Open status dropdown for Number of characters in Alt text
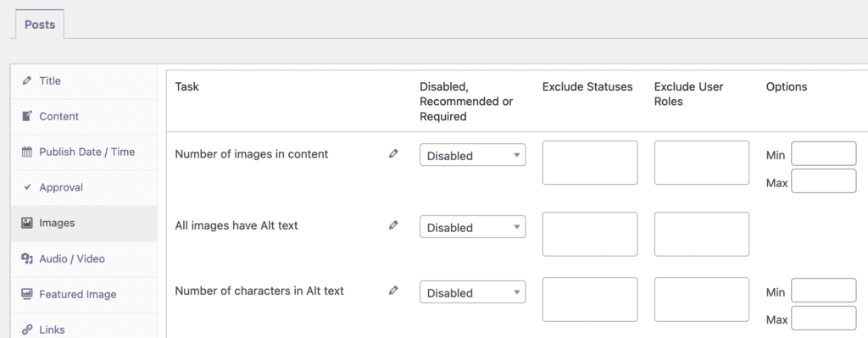Viewport: 868px width, 338px height. point(473,292)
